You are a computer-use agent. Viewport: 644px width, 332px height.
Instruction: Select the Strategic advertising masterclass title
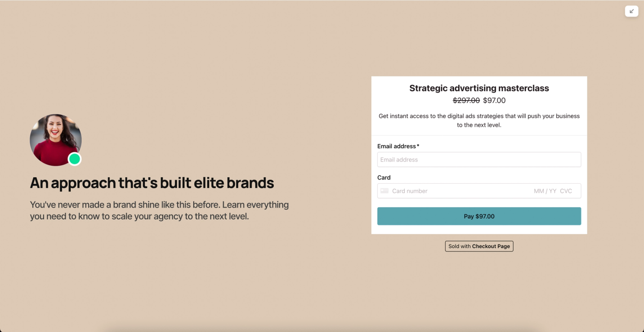[479, 88]
